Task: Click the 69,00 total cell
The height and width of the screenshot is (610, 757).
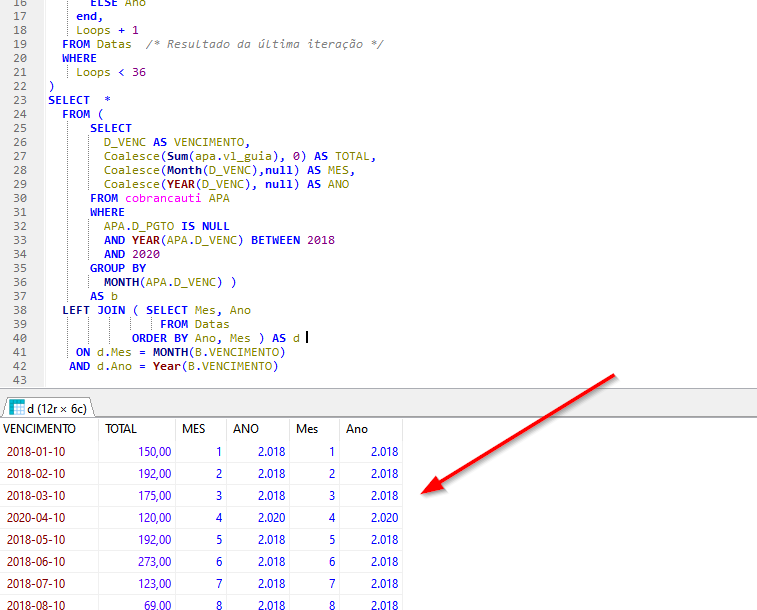Action: [157, 606]
